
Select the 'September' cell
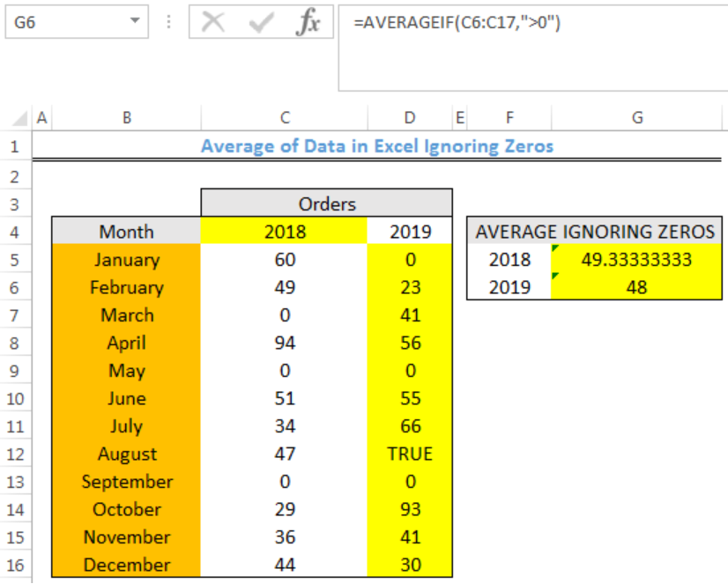point(126,481)
